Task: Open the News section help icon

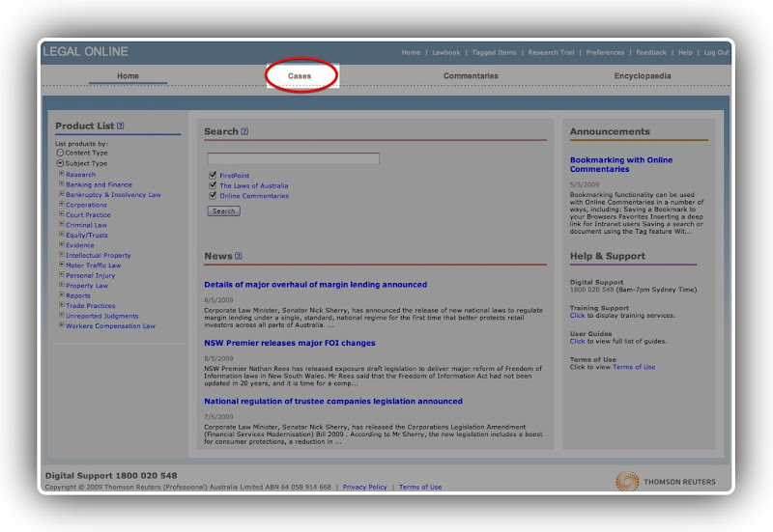Action: tap(239, 256)
